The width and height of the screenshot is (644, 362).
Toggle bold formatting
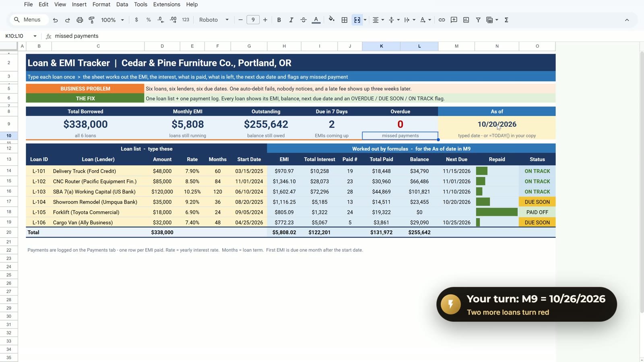click(x=279, y=20)
